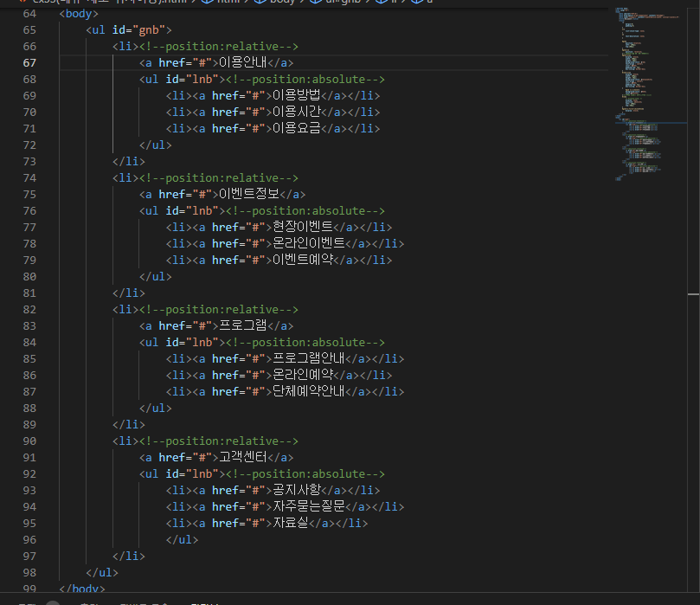The height and width of the screenshot is (605, 700).
Task: Click the opening body tag on line 64
Action: click(x=79, y=14)
